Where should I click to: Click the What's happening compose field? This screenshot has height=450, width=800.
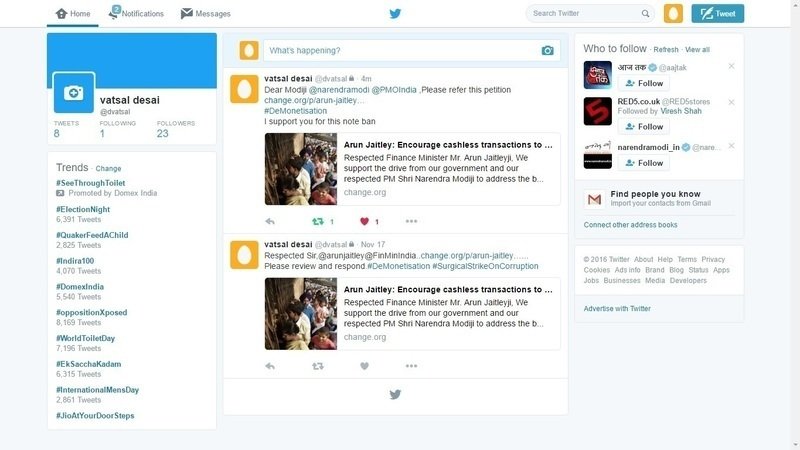(x=400, y=50)
